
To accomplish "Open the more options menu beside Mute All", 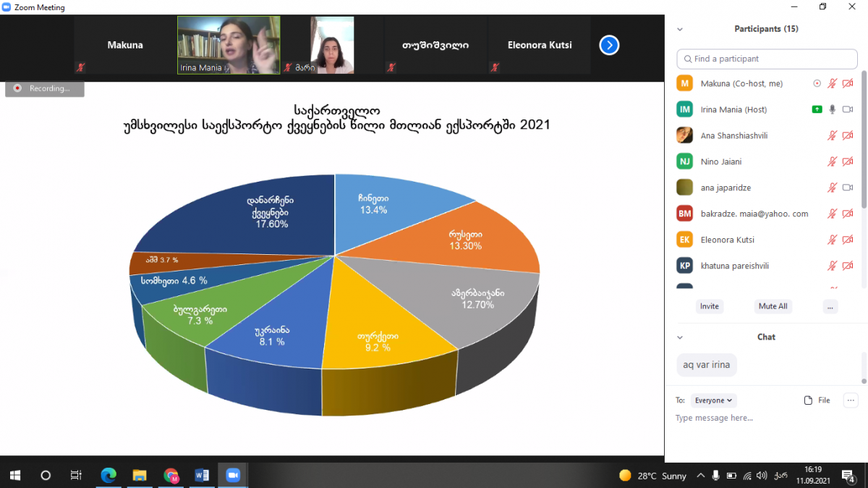I will [x=830, y=306].
